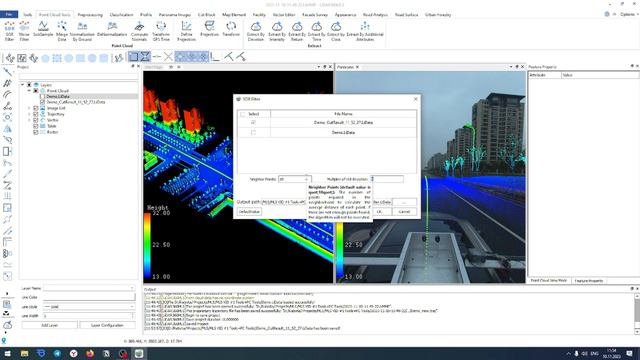The width and height of the screenshot is (640, 360).
Task: Expand the Trajectory tree node
Action: point(29,114)
